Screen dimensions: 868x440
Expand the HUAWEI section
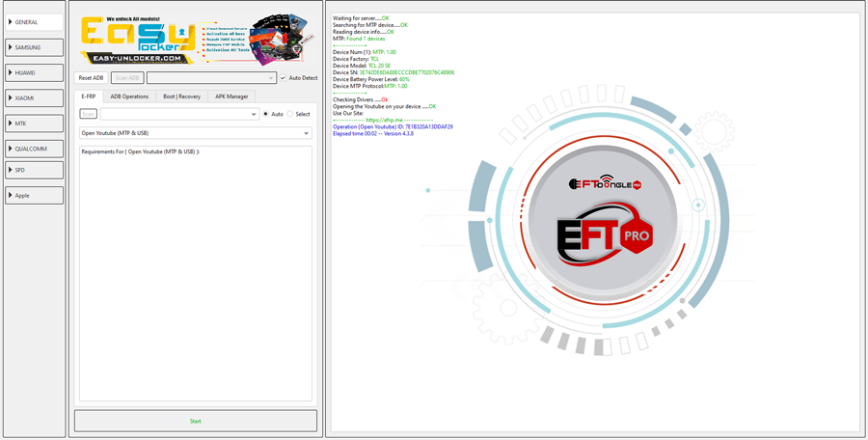pyautogui.click(x=35, y=72)
